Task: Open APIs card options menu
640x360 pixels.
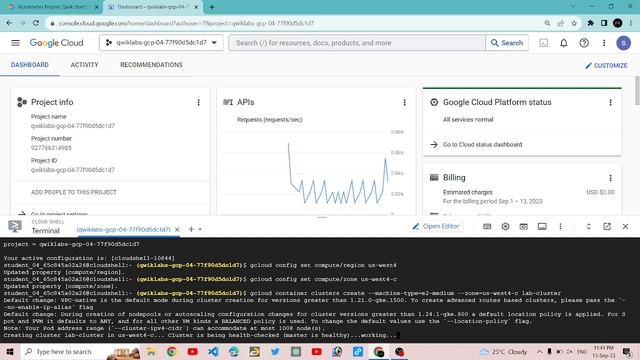Action: point(404,102)
